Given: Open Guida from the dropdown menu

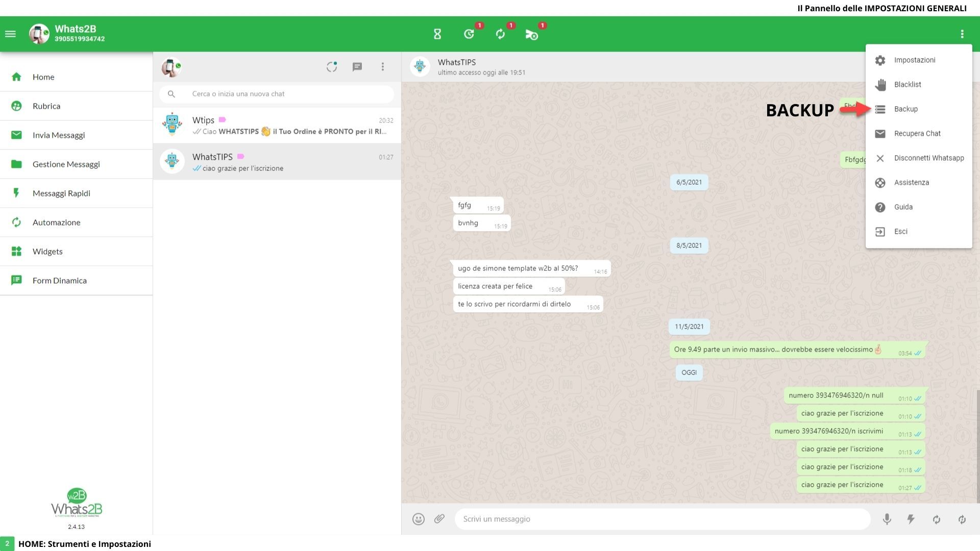Looking at the screenshot, I should [919, 207].
